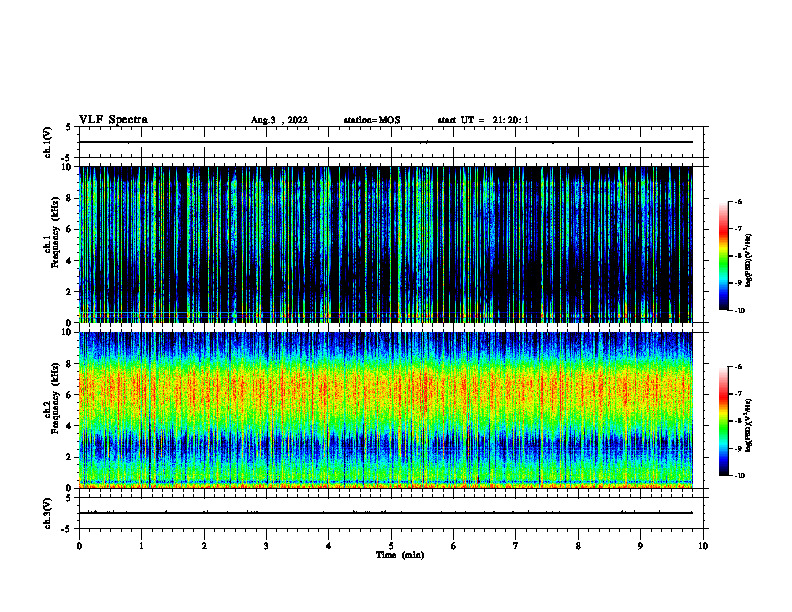This screenshot has height=612, width=792.
Task: Click the ch.2 color scale bar
Action: (x=724, y=421)
